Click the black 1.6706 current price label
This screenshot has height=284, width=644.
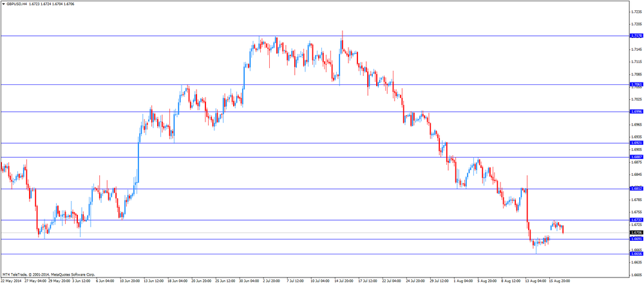tap(636, 232)
